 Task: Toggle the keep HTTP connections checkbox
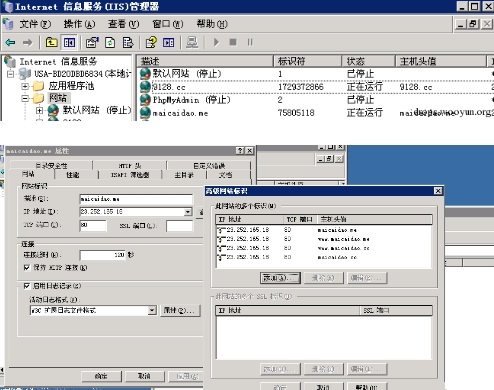27,267
